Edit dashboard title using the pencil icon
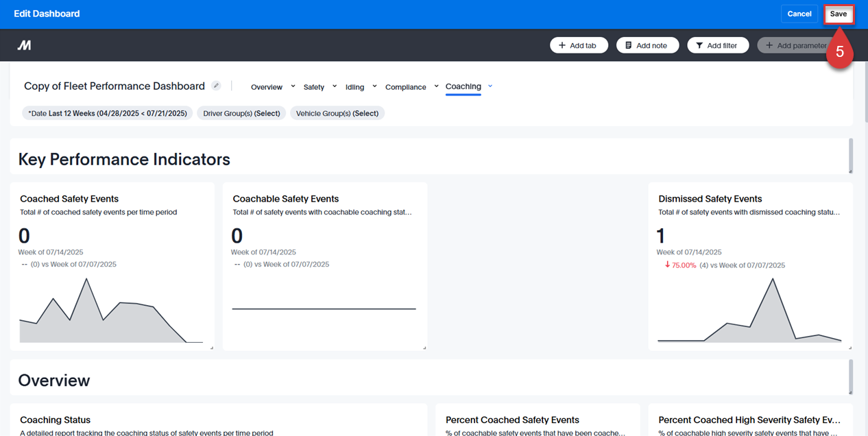 [216, 85]
